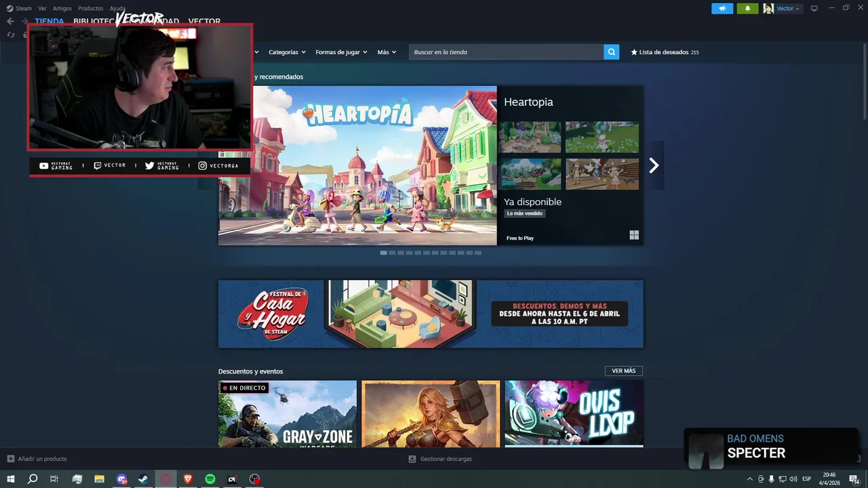Click the ESP language indicator
The width and height of the screenshot is (868, 488).
tap(807, 479)
